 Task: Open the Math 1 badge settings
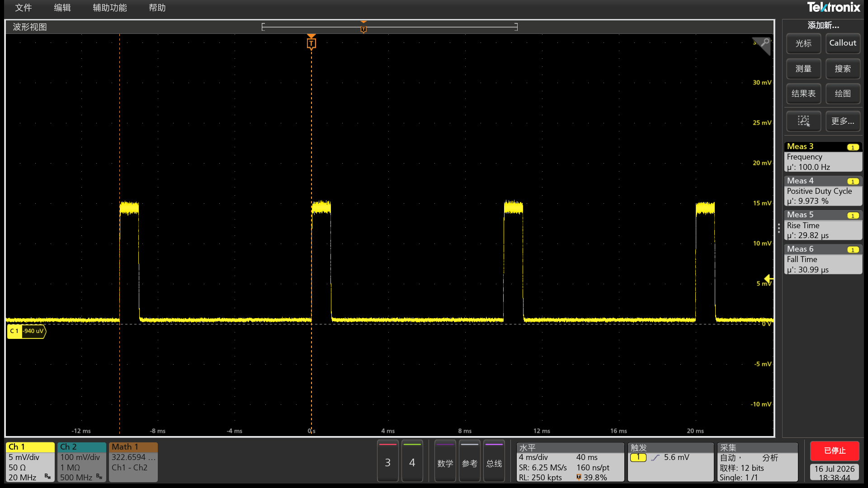click(x=133, y=462)
